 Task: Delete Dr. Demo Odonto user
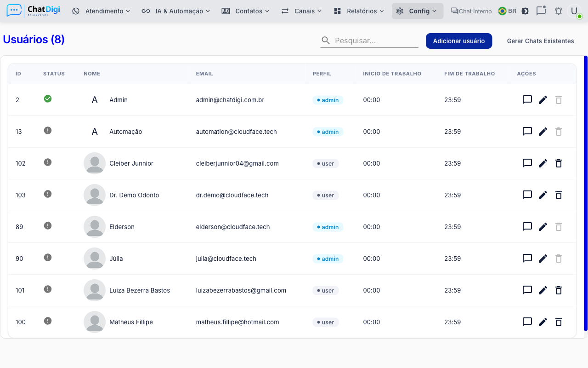[559, 195]
